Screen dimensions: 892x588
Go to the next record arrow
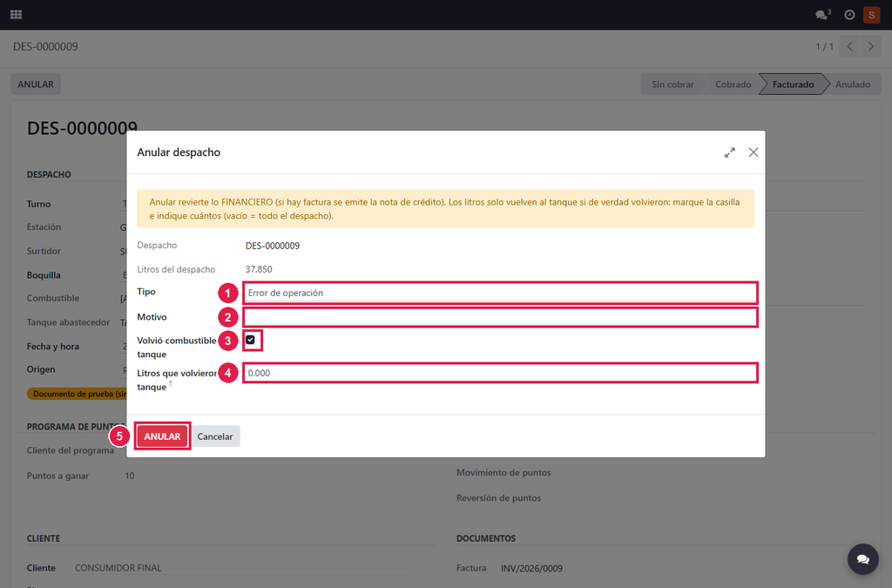point(870,47)
